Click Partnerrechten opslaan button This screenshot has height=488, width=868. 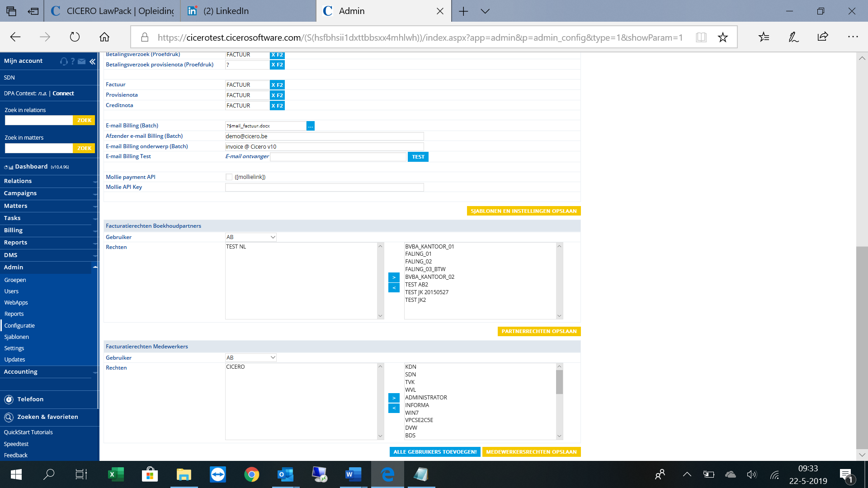[539, 331]
